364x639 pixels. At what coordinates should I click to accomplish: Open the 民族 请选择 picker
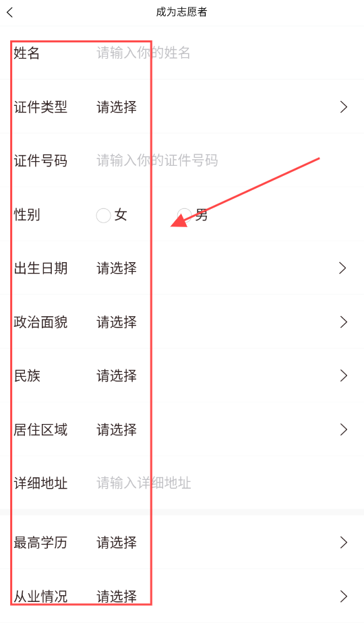click(117, 375)
